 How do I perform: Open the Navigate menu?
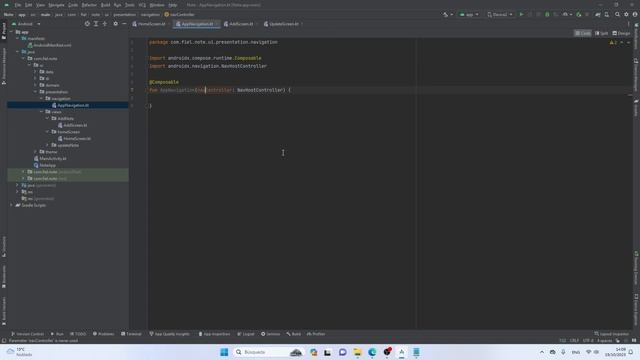(56, 5)
